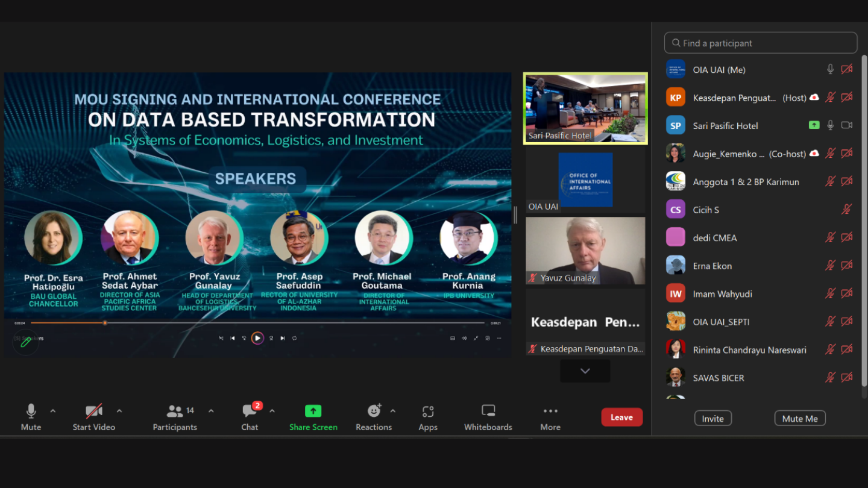
Task: Select participant dedi CMEA
Action: pos(762,237)
